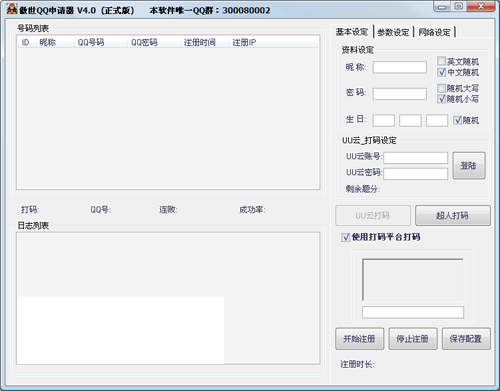Close the application window

[481, 6]
